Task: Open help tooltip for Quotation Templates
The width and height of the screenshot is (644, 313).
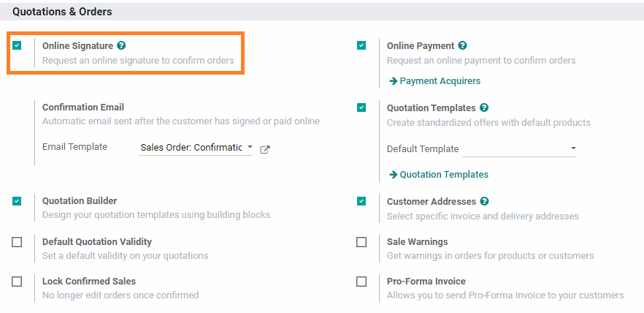Action: click(x=484, y=108)
